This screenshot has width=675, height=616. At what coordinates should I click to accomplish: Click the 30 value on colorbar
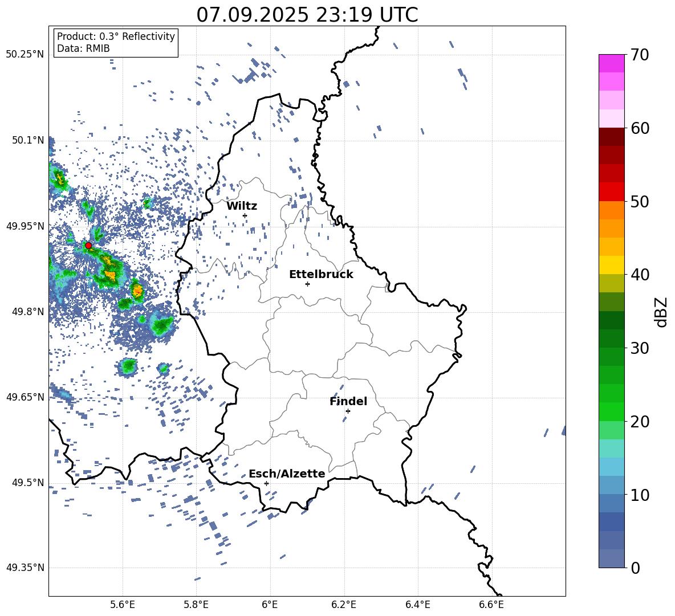640,348
